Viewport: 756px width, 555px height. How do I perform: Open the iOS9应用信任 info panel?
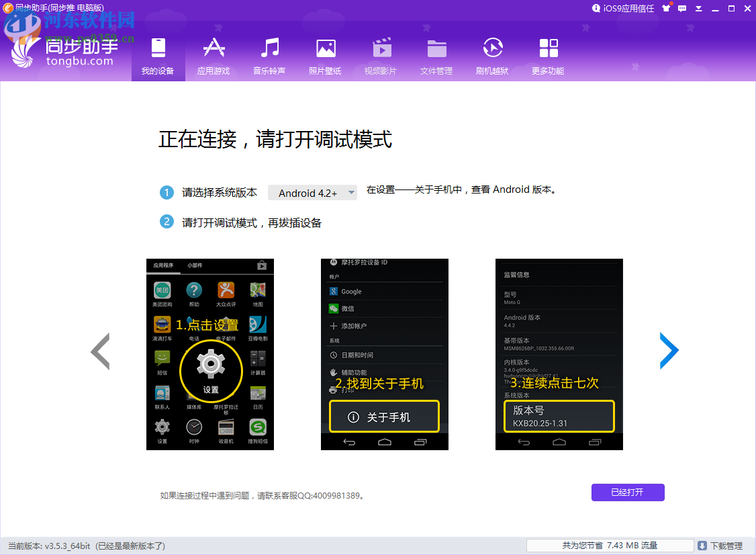click(623, 8)
